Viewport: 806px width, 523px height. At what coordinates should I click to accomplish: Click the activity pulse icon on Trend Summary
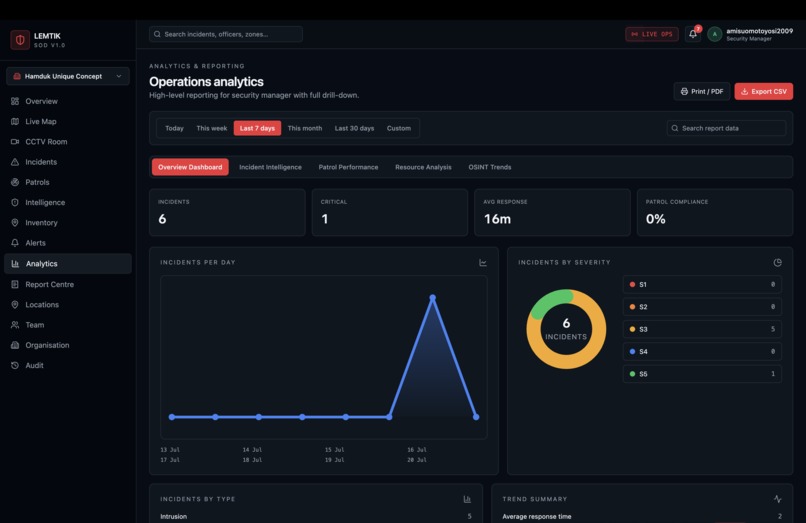[777, 499]
